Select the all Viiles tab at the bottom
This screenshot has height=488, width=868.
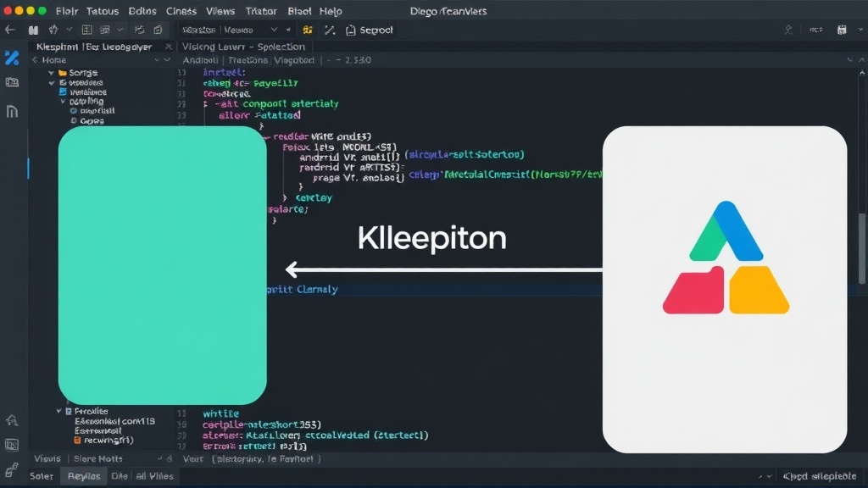pyautogui.click(x=154, y=476)
